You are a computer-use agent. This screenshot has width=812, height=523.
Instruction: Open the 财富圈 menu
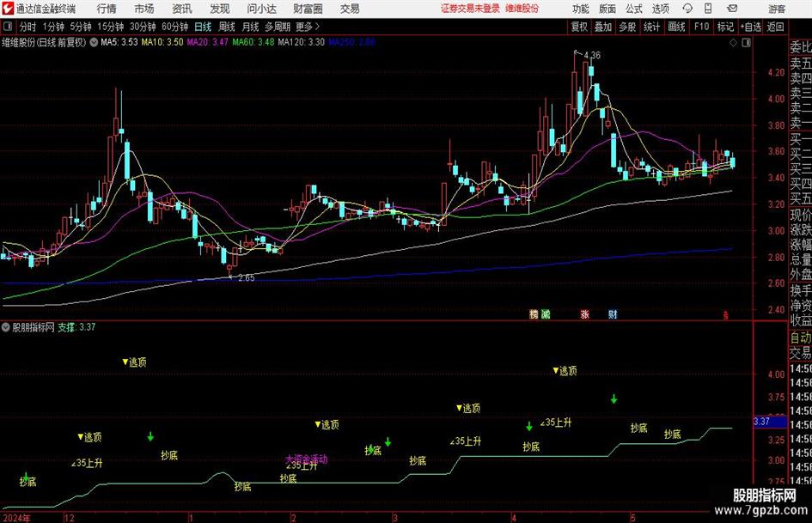click(x=308, y=9)
